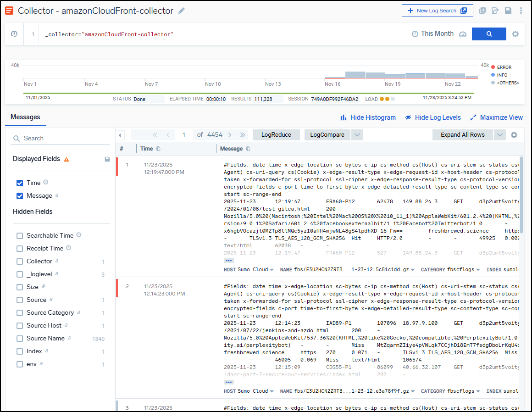
Task: Click the pencil icon to rename search
Action: (182, 11)
